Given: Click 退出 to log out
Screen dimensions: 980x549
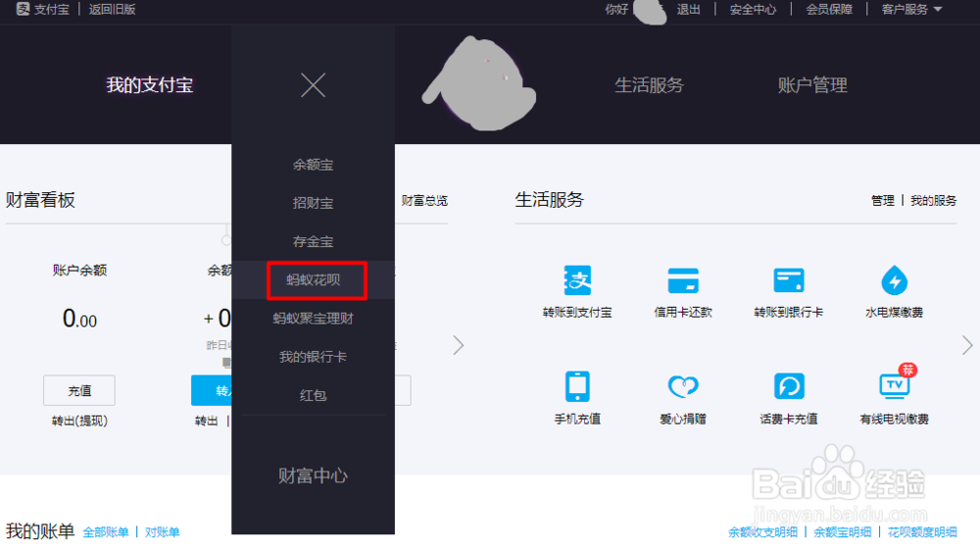Looking at the screenshot, I should pos(688,10).
